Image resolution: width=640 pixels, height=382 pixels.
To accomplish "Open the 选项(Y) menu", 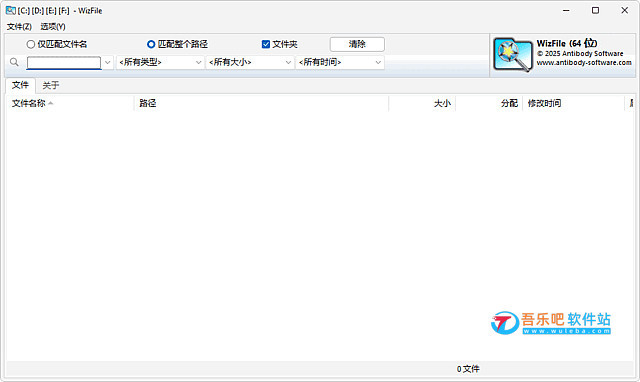I will (x=53, y=27).
